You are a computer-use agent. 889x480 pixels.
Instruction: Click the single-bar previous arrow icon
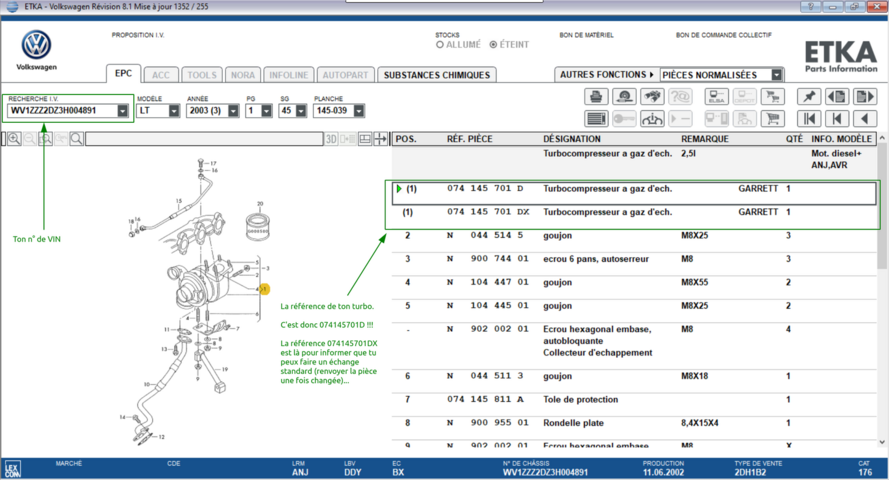pos(837,119)
